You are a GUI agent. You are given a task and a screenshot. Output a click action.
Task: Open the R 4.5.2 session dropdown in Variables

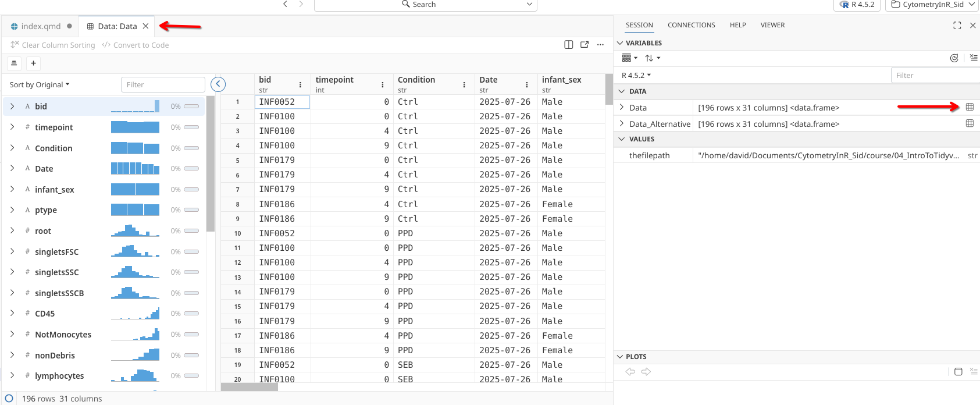(636, 76)
